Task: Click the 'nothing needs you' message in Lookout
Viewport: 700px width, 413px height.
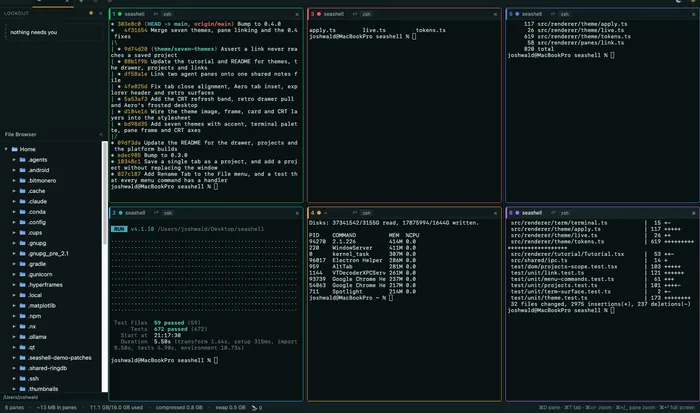Action: coord(33,32)
